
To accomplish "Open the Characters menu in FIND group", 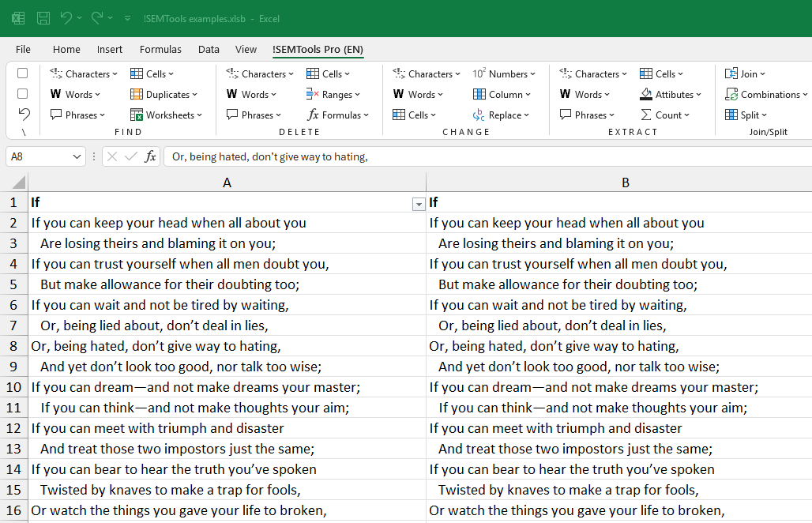I will (x=83, y=73).
